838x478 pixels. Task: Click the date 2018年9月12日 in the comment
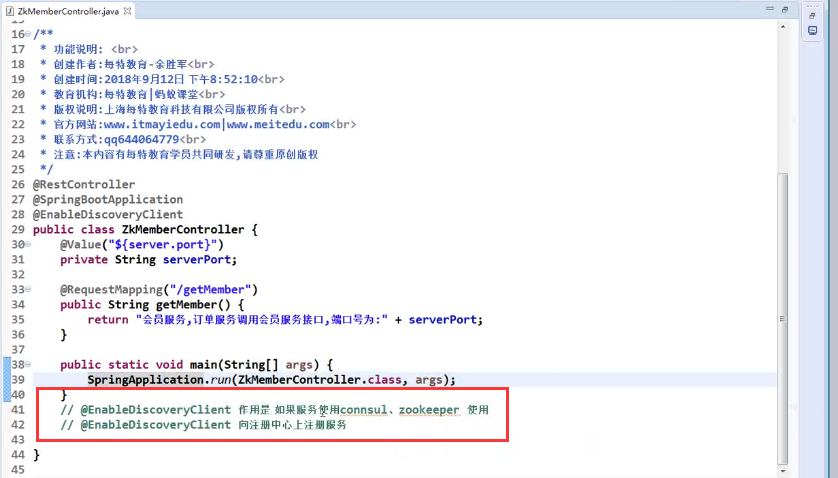(144, 79)
